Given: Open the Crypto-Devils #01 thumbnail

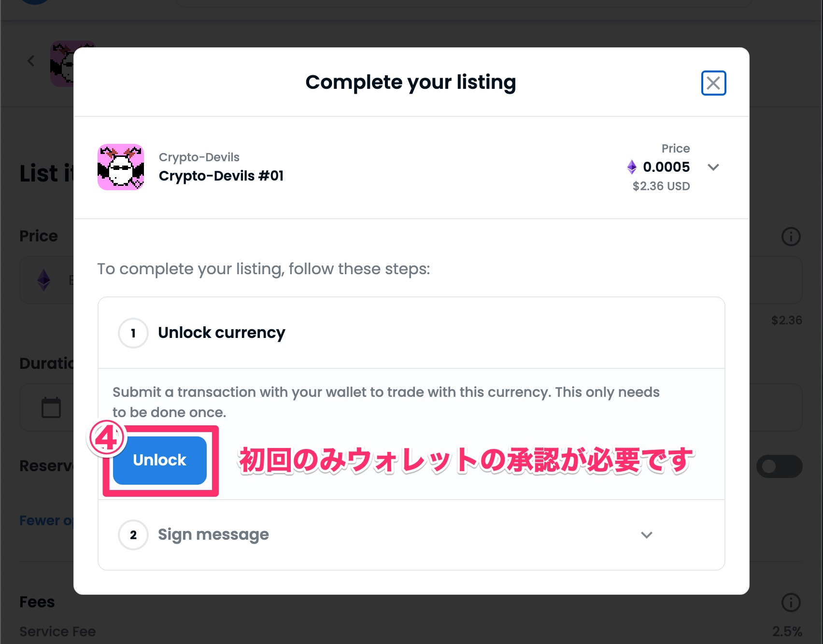Looking at the screenshot, I should pyautogui.click(x=121, y=167).
